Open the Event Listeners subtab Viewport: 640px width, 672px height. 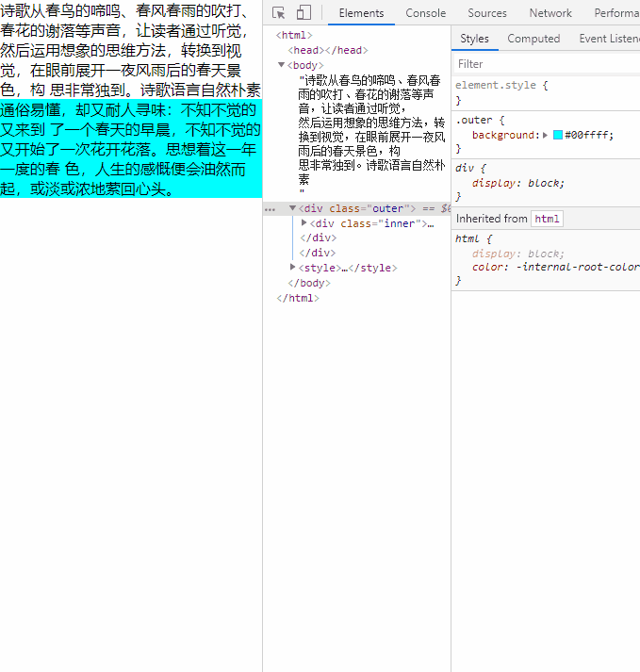609,39
